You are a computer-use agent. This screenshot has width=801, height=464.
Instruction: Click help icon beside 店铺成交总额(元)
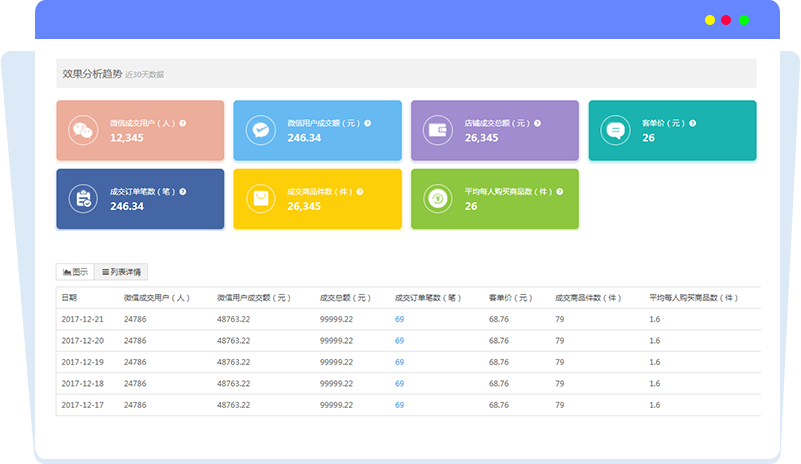[537, 123]
